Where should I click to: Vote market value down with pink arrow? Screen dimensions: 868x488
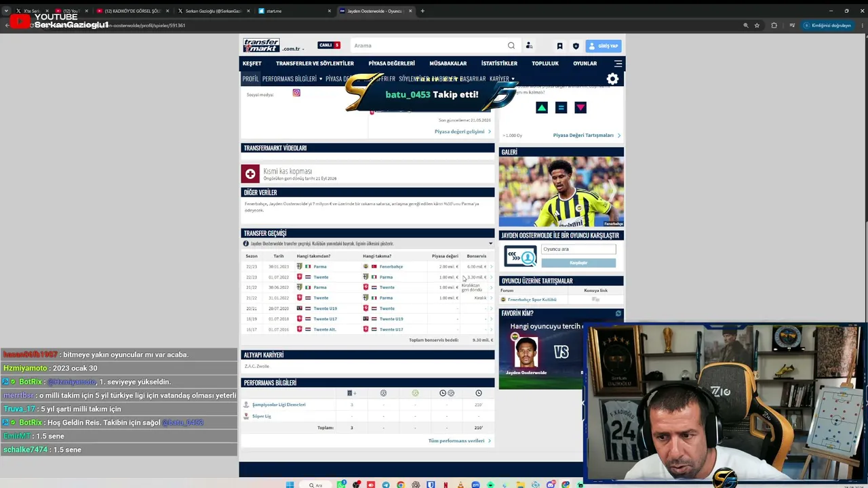pyautogui.click(x=580, y=108)
